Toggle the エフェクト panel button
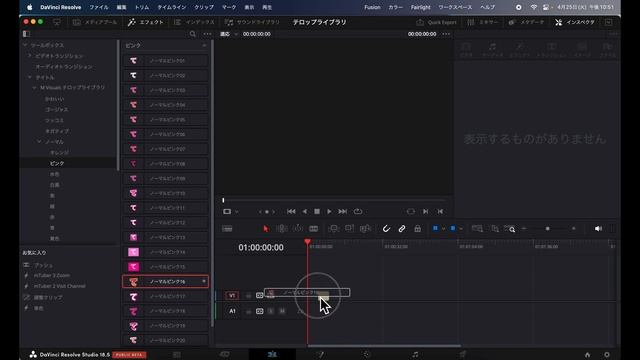This screenshot has width=640, height=360. (145, 22)
